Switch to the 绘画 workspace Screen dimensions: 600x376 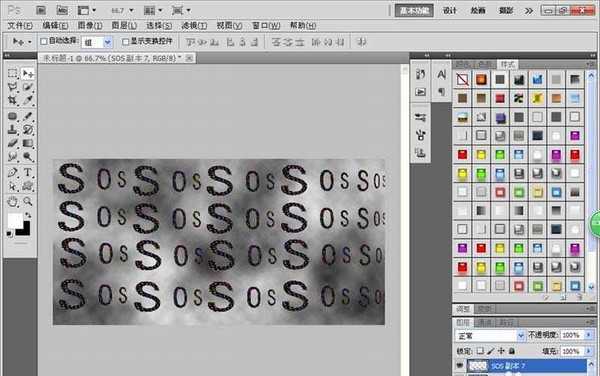pyautogui.click(x=478, y=11)
